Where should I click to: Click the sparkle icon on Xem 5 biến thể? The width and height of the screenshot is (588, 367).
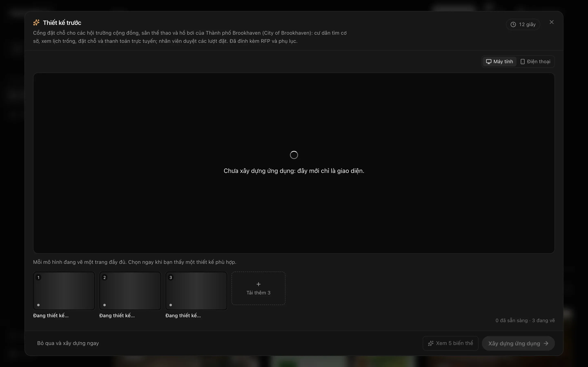tap(431, 344)
